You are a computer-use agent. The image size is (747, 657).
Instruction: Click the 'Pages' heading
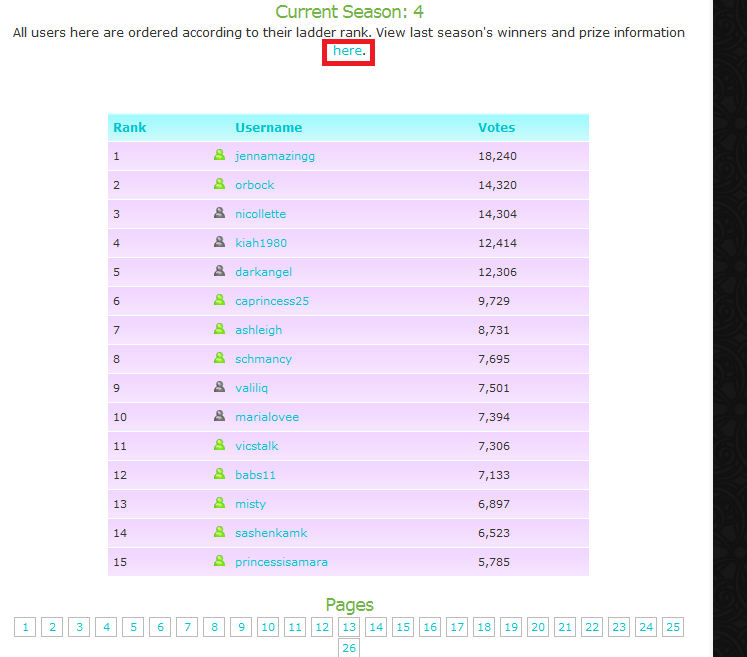point(349,605)
